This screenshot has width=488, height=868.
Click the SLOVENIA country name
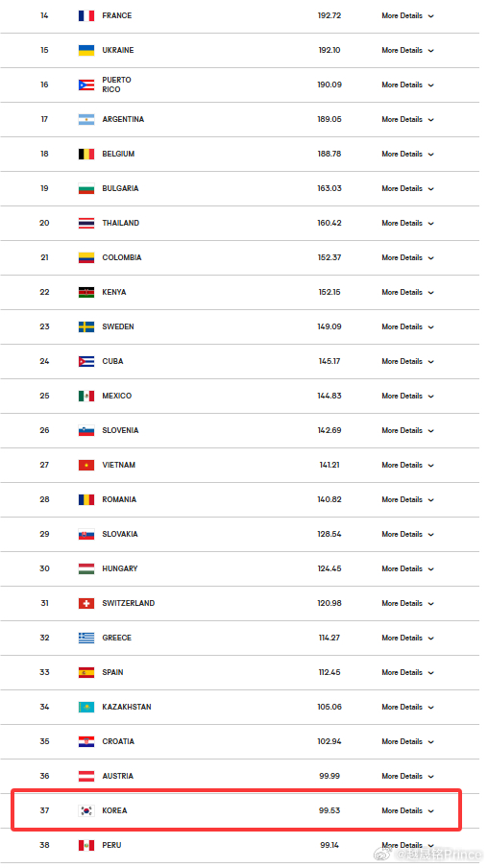pyautogui.click(x=120, y=430)
